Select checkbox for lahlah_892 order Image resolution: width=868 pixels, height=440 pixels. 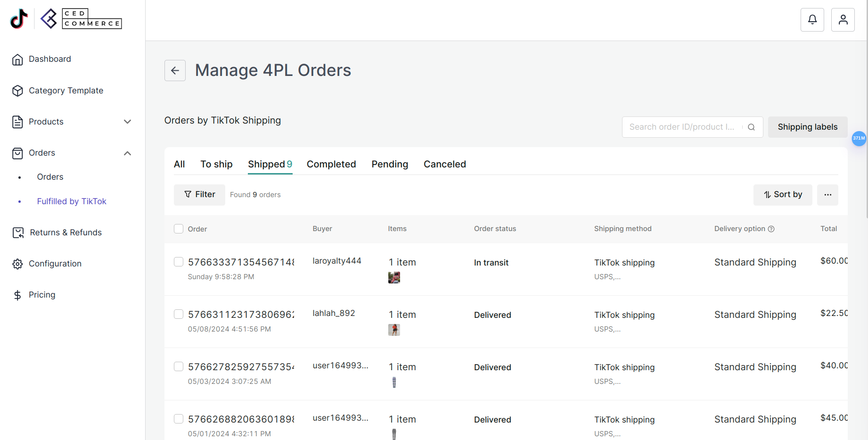tap(179, 314)
